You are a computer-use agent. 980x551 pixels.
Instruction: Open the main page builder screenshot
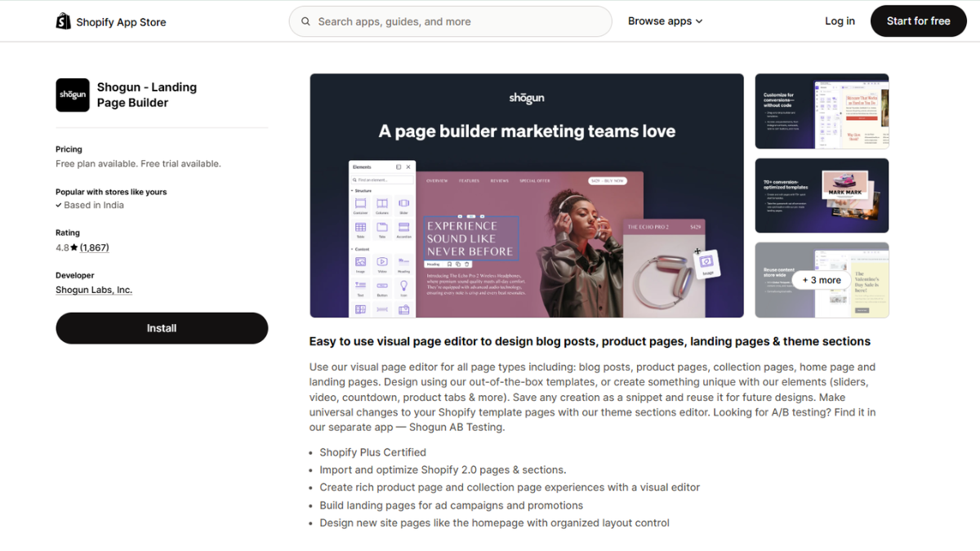pyautogui.click(x=527, y=196)
